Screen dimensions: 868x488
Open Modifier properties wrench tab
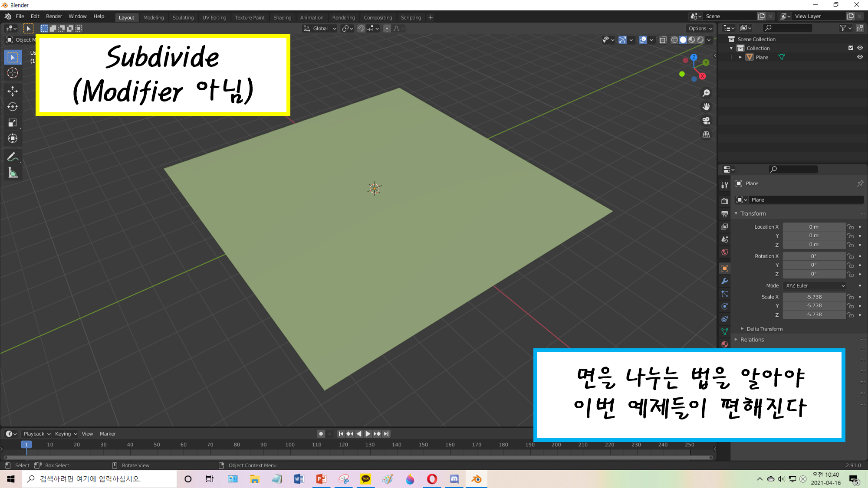[724, 281]
